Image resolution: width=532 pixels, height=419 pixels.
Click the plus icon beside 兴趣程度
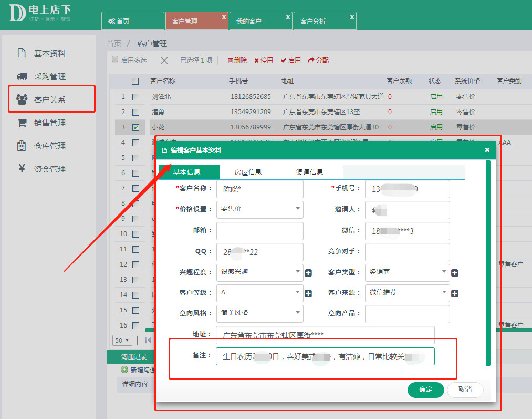[x=308, y=273]
